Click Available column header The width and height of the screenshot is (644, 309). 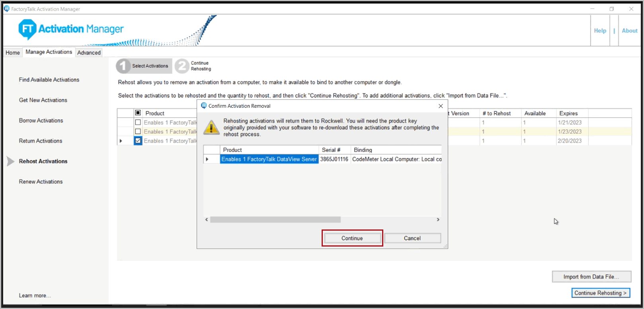[x=539, y=113]
